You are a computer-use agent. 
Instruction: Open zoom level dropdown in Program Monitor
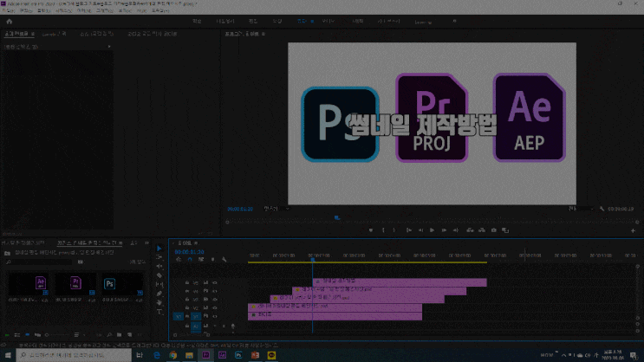point(276,209)
